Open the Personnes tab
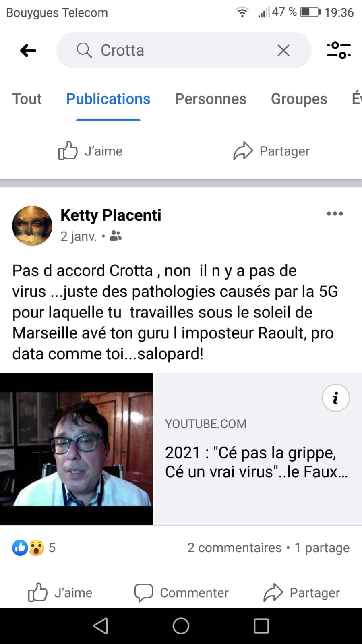Viewport: 362px width, 644px height. 211,99
